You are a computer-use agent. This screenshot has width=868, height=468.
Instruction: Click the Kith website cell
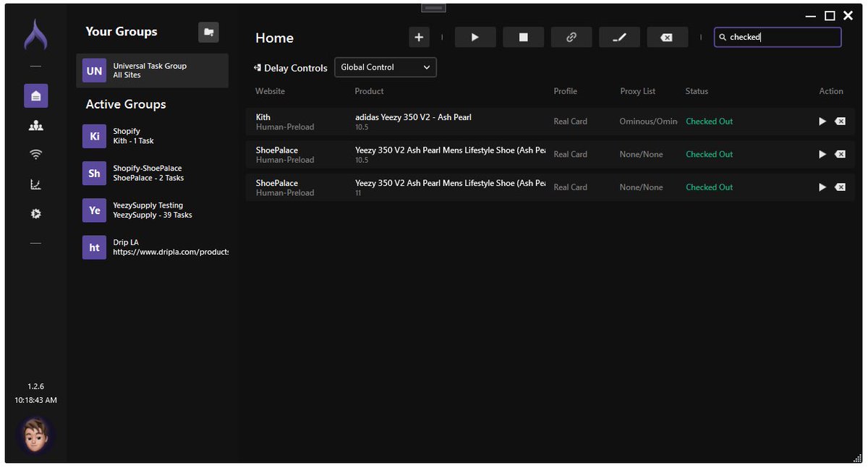point(285,122)
